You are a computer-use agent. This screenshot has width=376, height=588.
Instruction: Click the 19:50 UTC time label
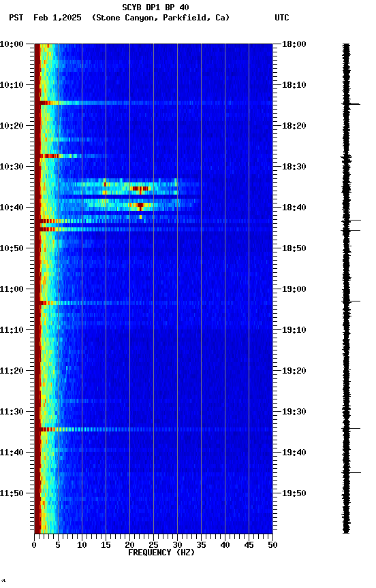[x=294, y=493]
